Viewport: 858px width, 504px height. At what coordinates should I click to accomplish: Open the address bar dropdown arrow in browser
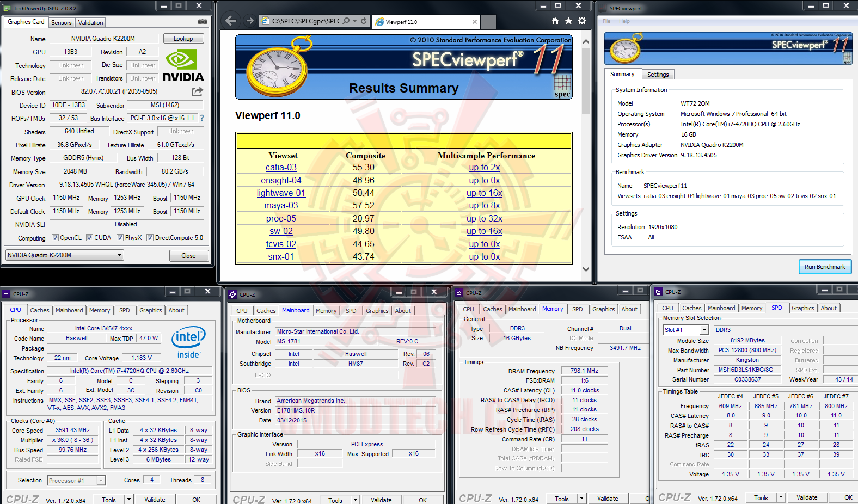pyautogui.click(x=355, y=21)
